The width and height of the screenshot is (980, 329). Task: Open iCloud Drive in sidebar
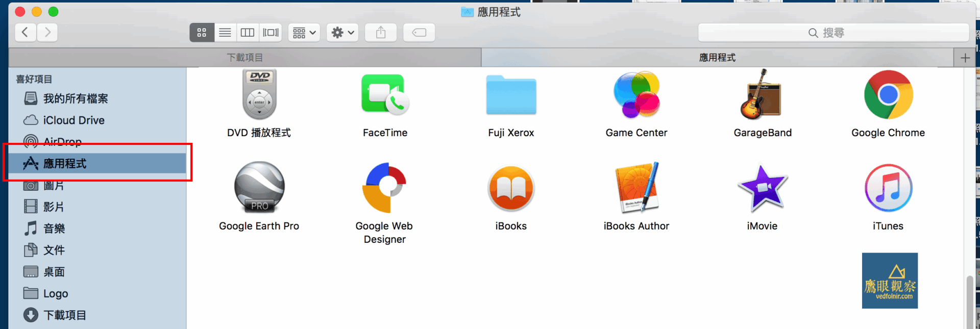pyautogui.click(x=97, y=120)
